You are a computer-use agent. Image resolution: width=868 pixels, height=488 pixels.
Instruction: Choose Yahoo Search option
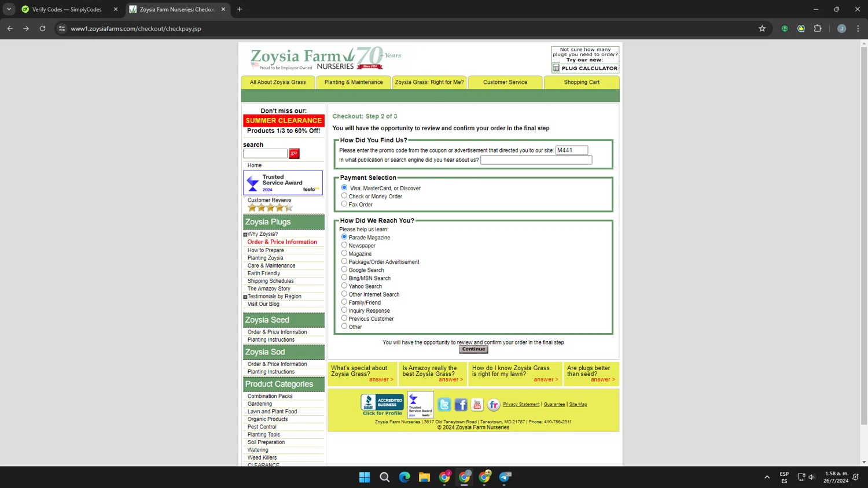(344, 285)
